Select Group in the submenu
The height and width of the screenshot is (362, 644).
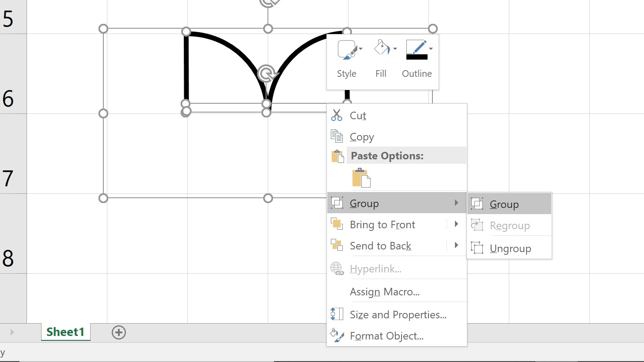click(509, 204)
